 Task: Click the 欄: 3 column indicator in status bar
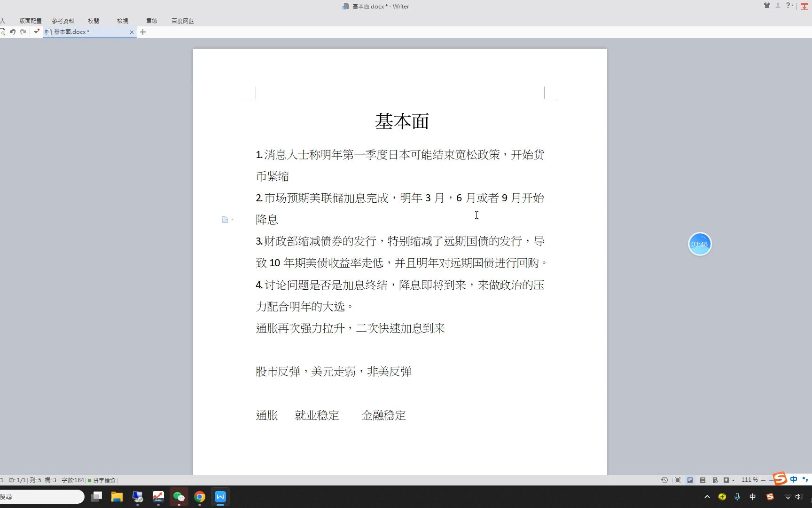click(x=50, y=480)
